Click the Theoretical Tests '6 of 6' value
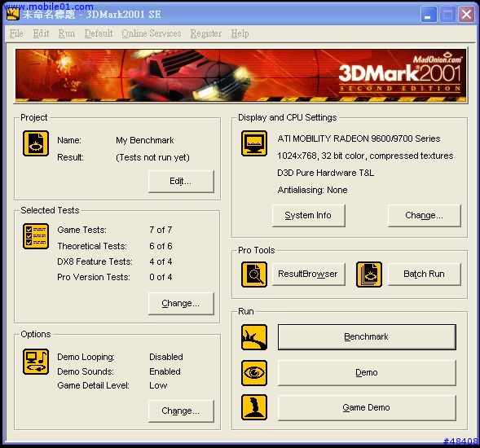This screenshot has width=480, height=448. [x=161, y=246]
